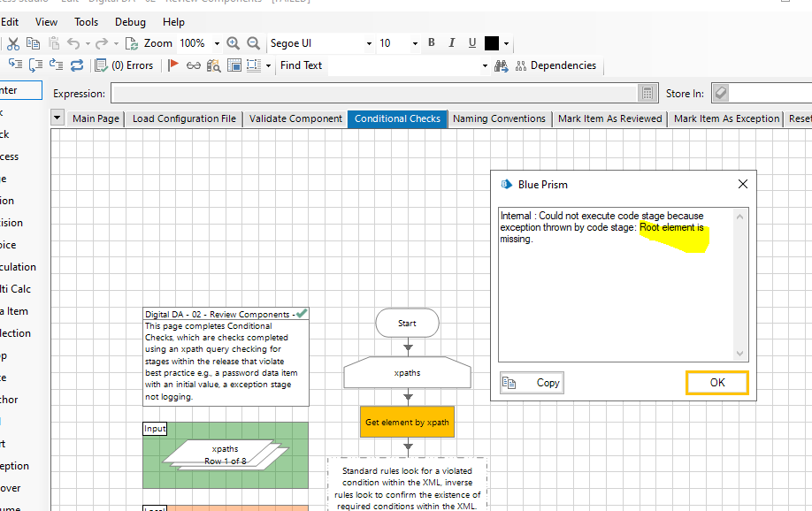Viewport: 812px width, 511px height.
Task: Click the black font color swatch
Action: [492, 43]
